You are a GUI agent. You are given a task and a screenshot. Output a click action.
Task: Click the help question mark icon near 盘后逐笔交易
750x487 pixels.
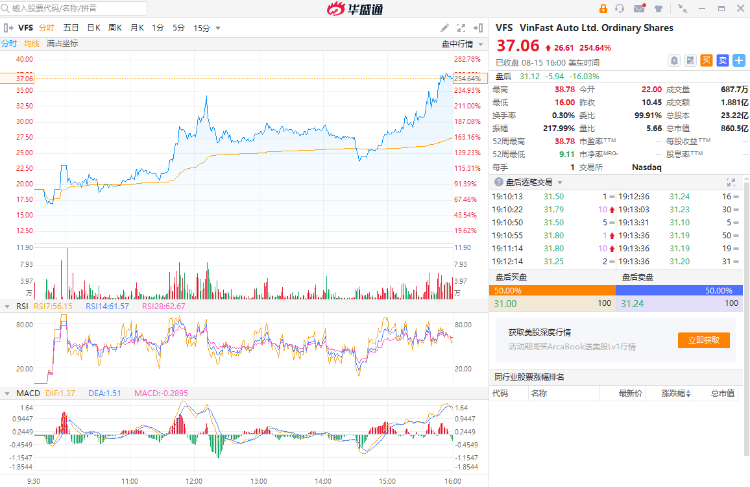click(x=499, y=182)
